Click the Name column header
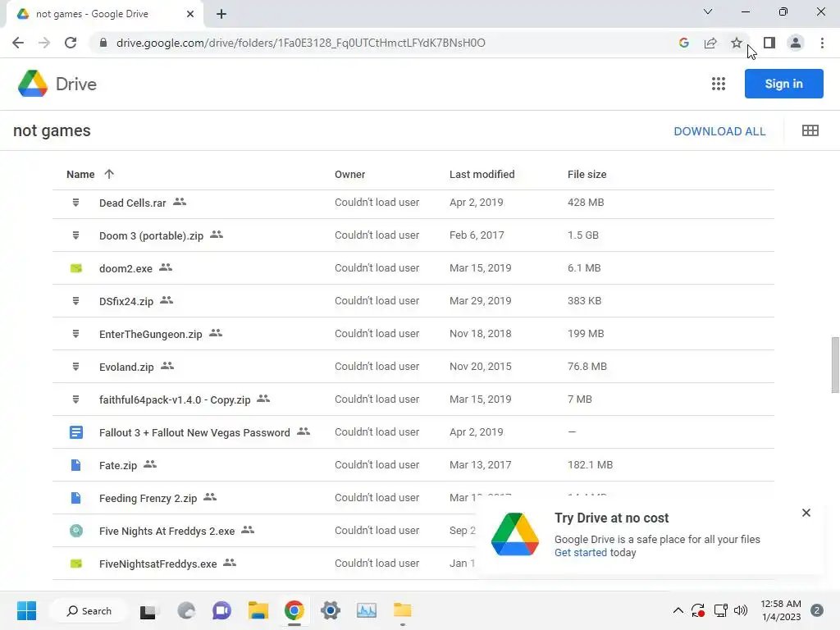840x630 pixels. point(80,174)
